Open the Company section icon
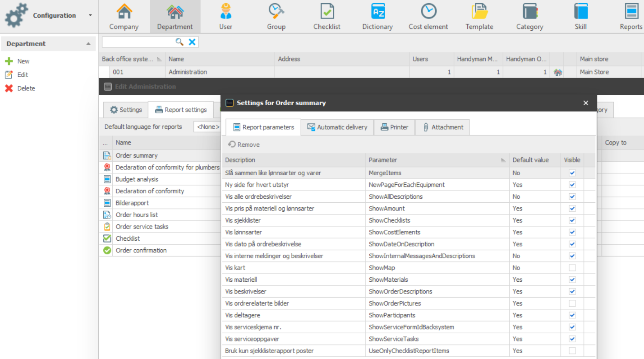The height and width of the screenshot is (359, 644). click(x=124, y=11)
